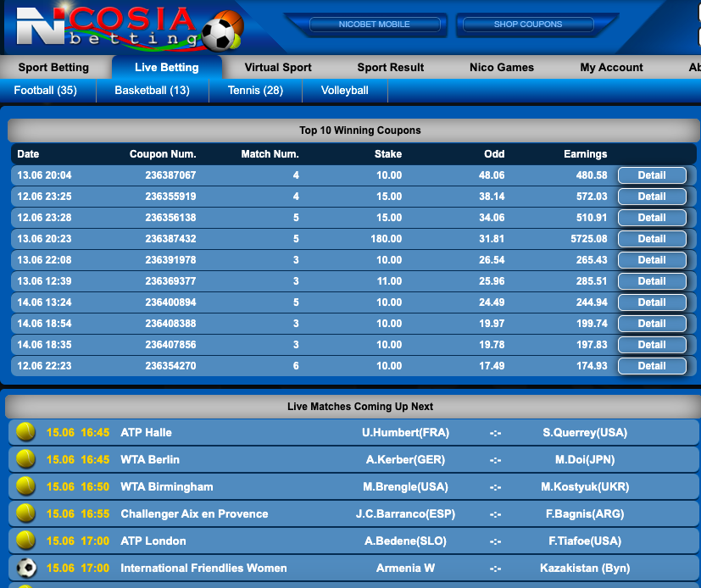The height and width of the screenshot is (588, 701).
Task: Click player S.Querrey(USA)
Action: click(x=585, y=432)
